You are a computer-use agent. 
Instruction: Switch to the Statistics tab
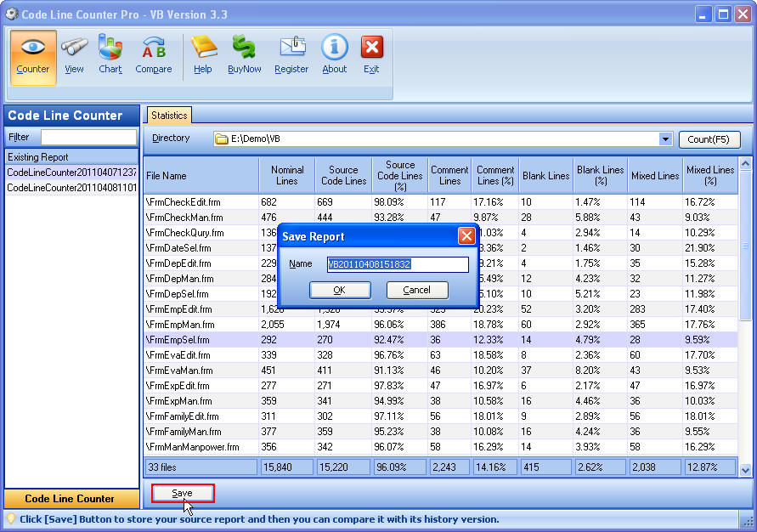tap(169, 116)
